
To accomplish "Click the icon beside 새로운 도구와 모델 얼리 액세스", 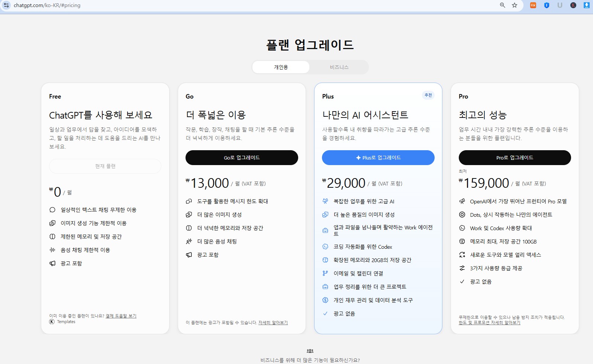I will tap(462, 255).
